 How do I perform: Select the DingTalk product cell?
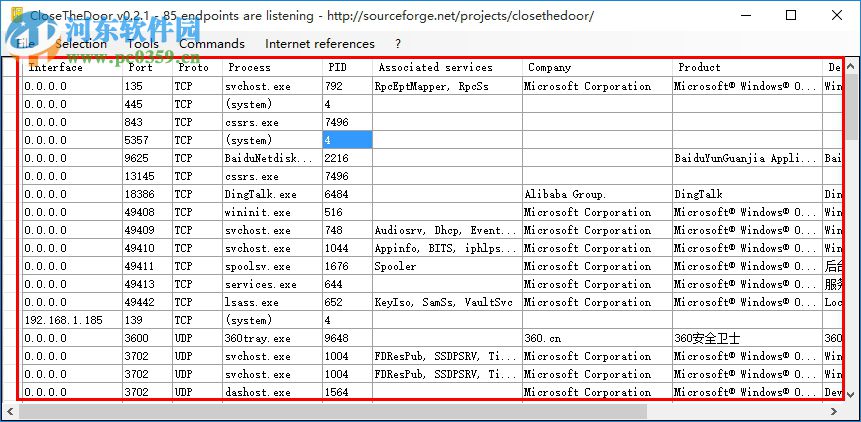[x=747, y=194]
